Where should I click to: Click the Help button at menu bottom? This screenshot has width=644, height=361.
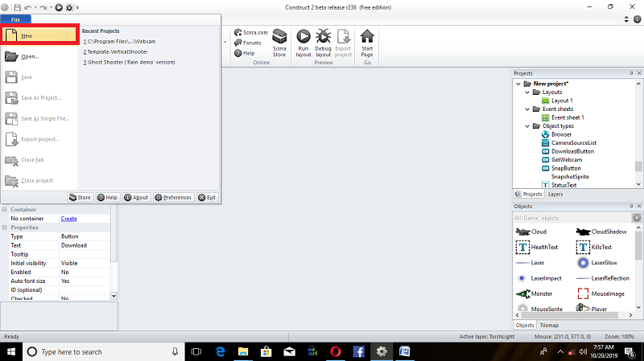click(x=108, y=197)
